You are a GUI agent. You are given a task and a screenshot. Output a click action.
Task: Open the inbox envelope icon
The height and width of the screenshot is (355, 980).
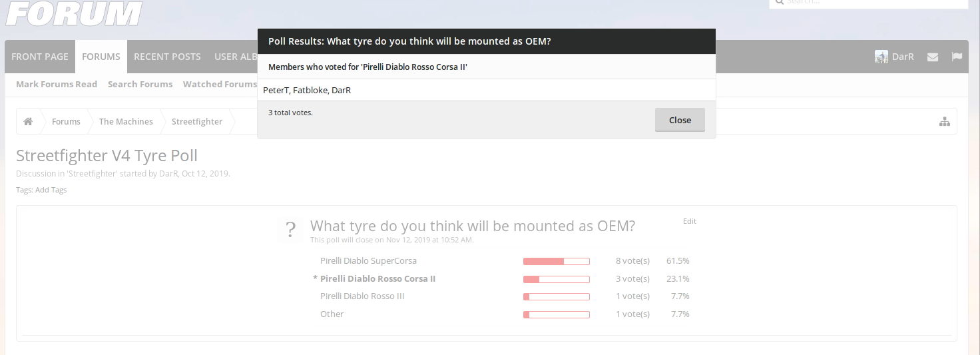tap(933, 57)
